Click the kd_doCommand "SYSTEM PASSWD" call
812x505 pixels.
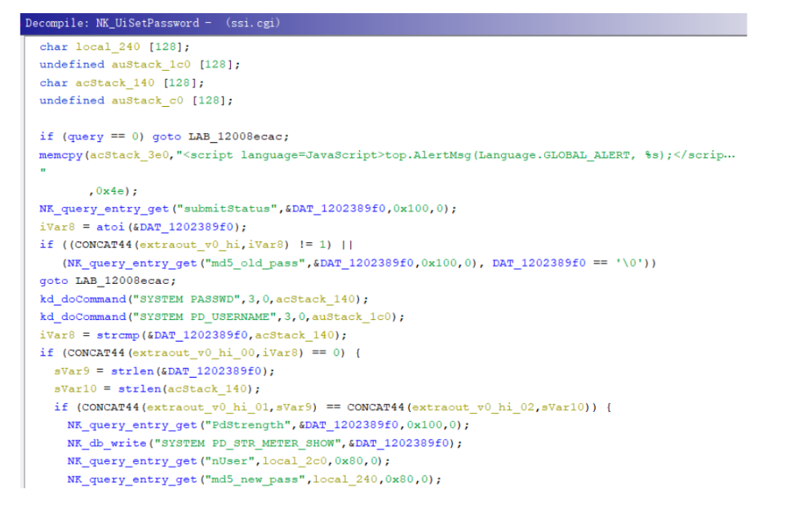204,299
